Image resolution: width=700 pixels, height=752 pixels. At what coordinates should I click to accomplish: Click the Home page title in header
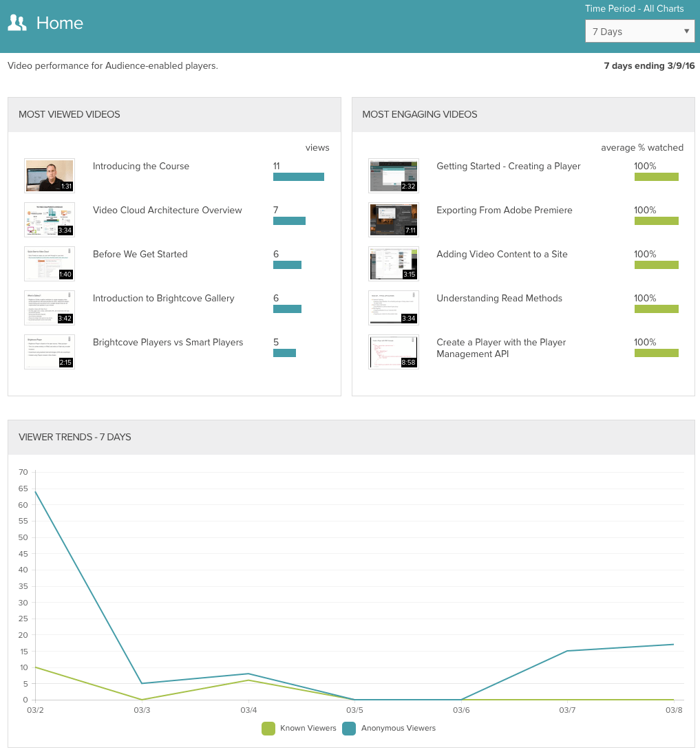60,23
